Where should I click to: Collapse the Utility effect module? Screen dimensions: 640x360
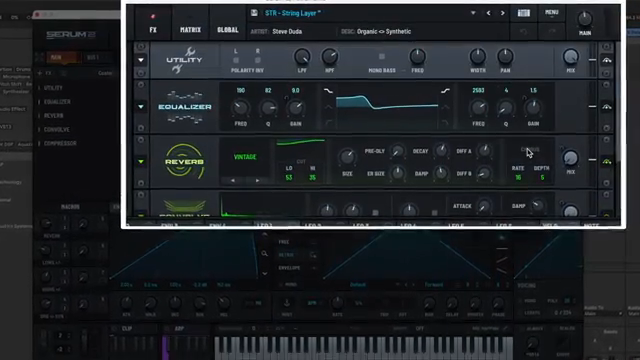pyautogui.click(x=141, y=60)
